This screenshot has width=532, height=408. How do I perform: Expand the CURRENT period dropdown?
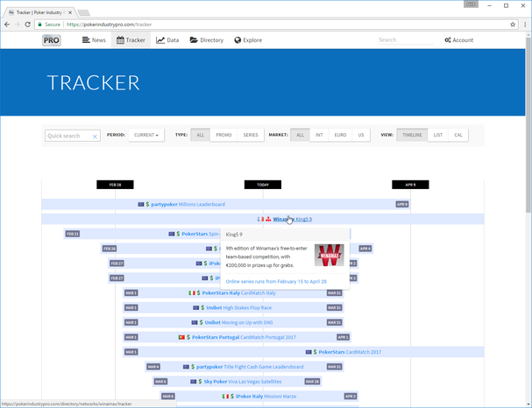146,135
